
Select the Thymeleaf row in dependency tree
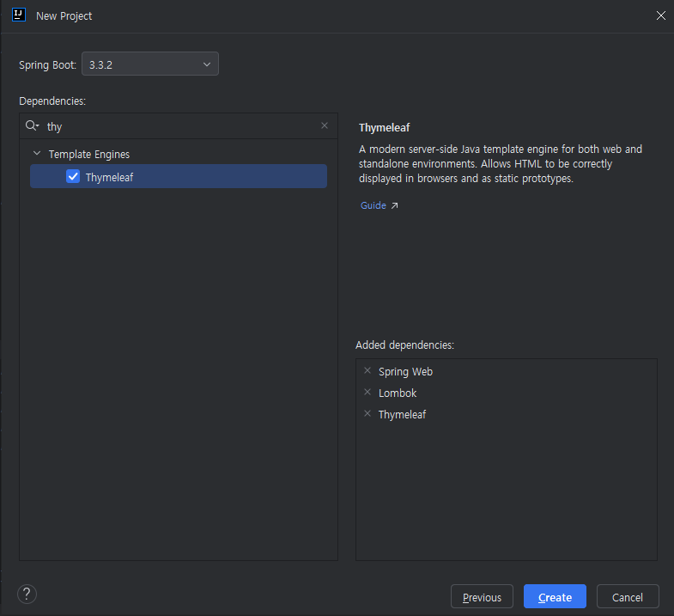[x=179, y=176]
